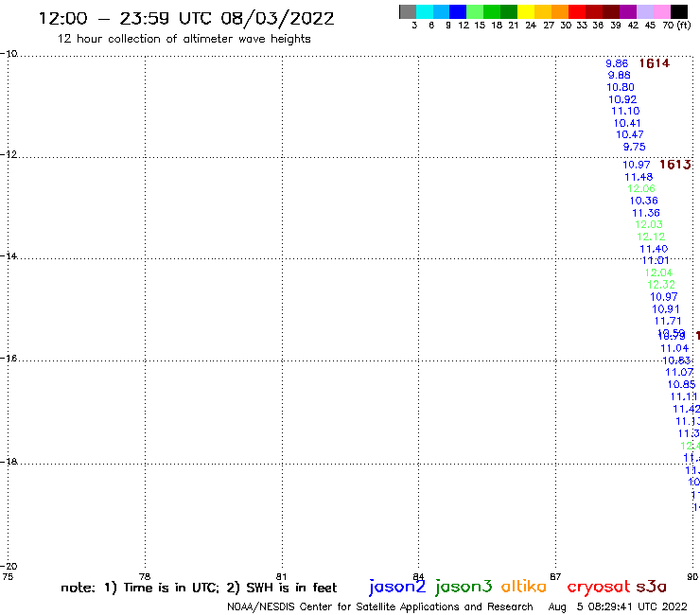The image size is (700, 615).
Task: Click the 9.75 wave height value
Action: (635, 147)
